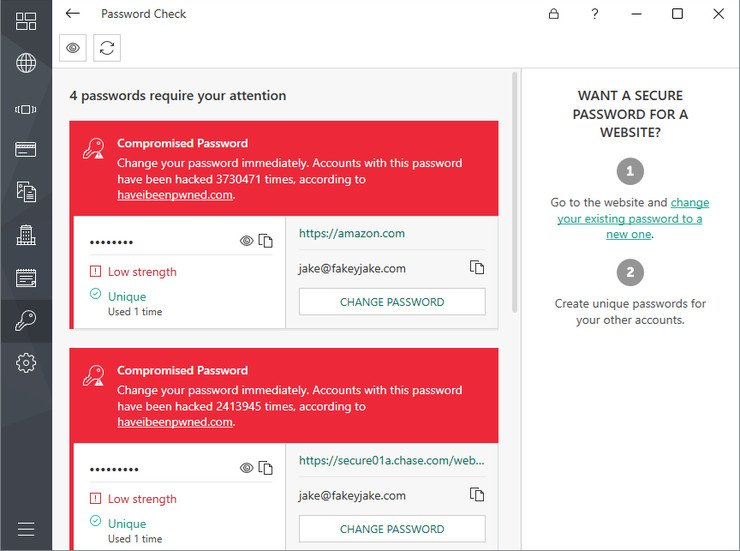Screen dimensions: 740x551
Task: Open the https://secure01a.chase.com link
Action: 392,460
